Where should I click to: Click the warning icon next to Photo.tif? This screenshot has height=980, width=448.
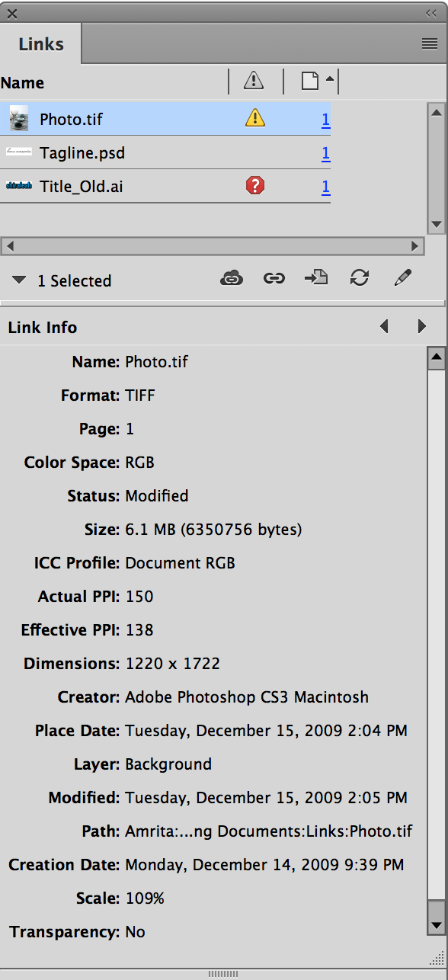pyautogui.click(x=254, y=118)
